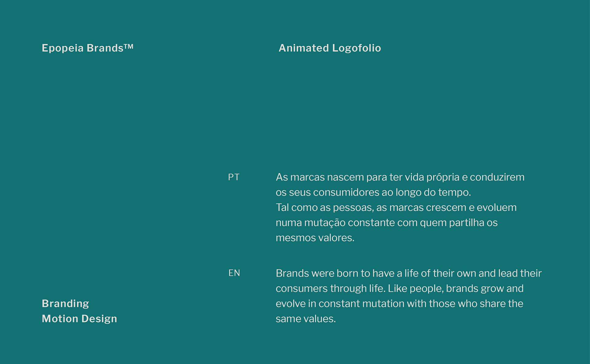Click the trademark symbol after Brands
This screenshot has width=590, height=364.
(128, 46)
